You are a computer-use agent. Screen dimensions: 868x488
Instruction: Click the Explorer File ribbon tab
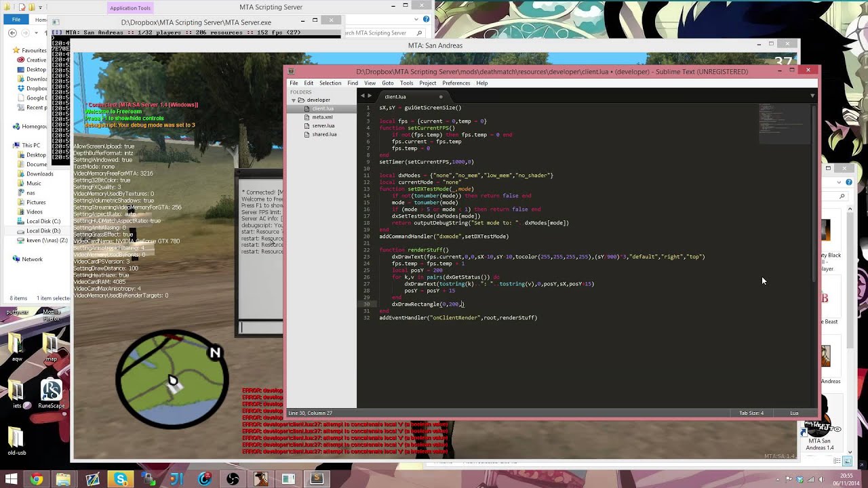pos(16,20)
